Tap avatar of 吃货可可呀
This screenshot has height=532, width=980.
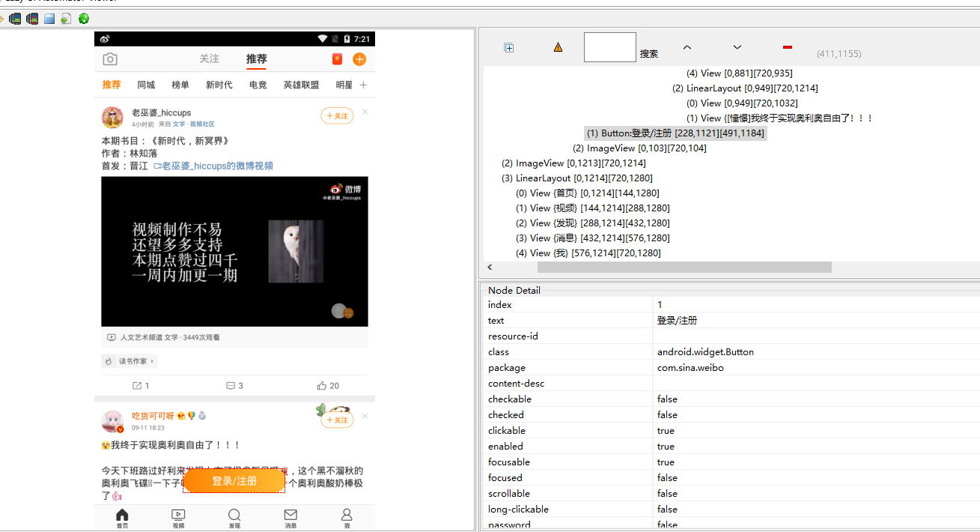point(113,421)
